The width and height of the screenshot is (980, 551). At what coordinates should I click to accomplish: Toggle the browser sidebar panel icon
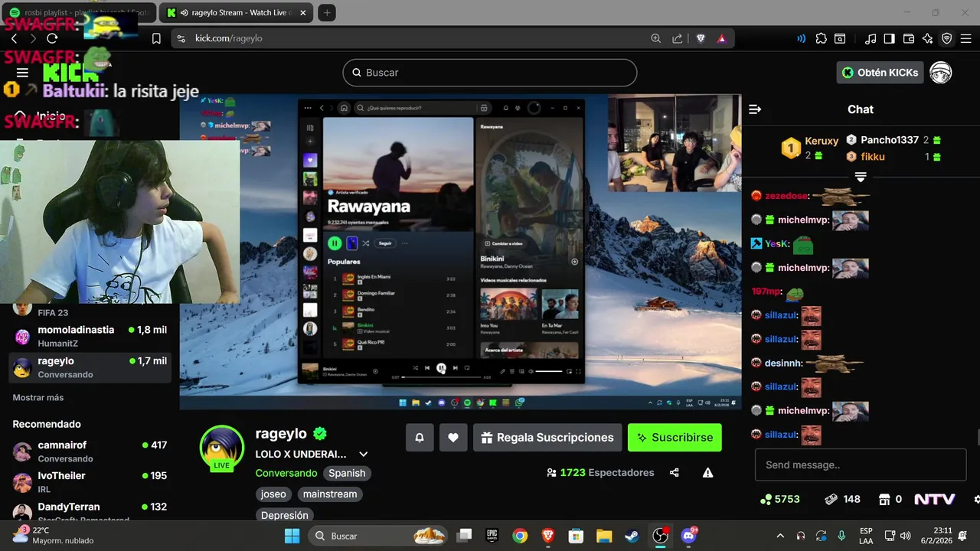click(x=890, y=38)
